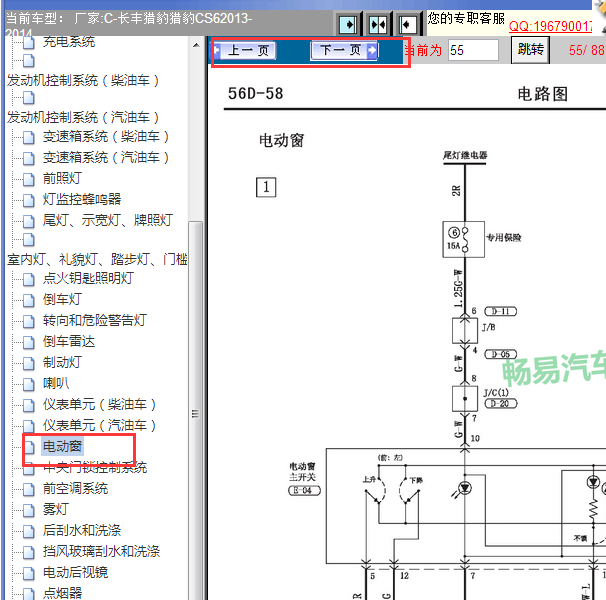Click the 跳转 jump button
This screenshot has height=600, width=606.
click(x=530, y=50)
